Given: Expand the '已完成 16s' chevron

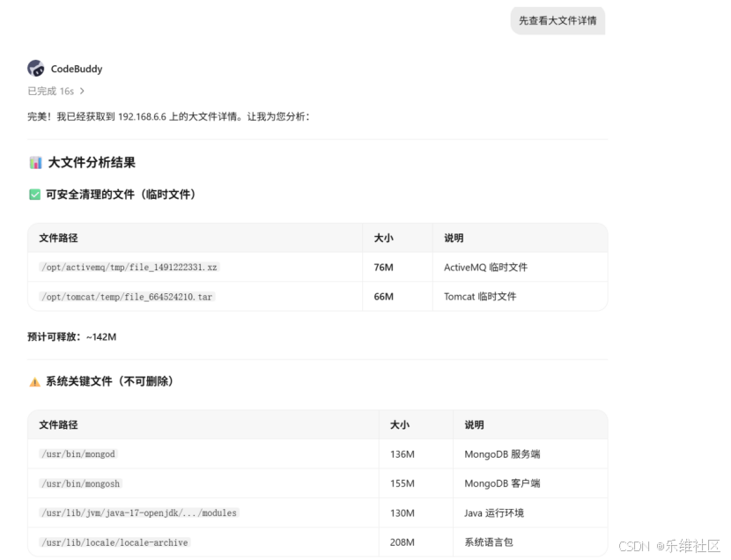Looking at the screenshot, I should coord(82,91).
